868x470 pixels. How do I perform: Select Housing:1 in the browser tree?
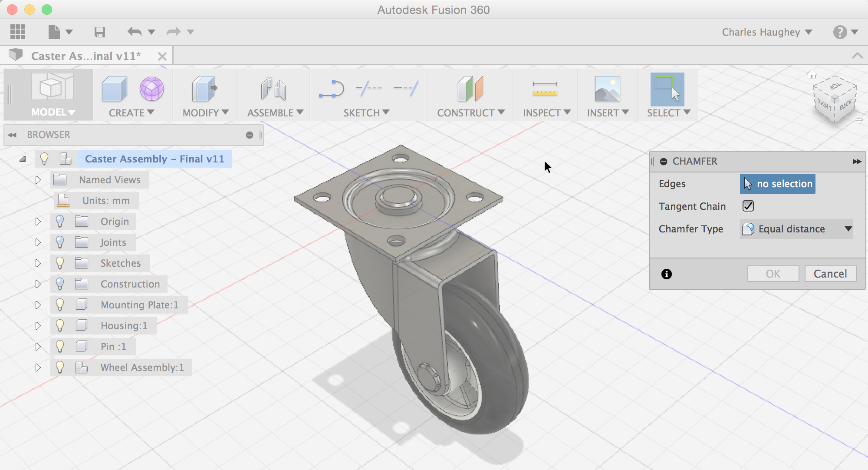pyautogui.click(x=124, y=326)
